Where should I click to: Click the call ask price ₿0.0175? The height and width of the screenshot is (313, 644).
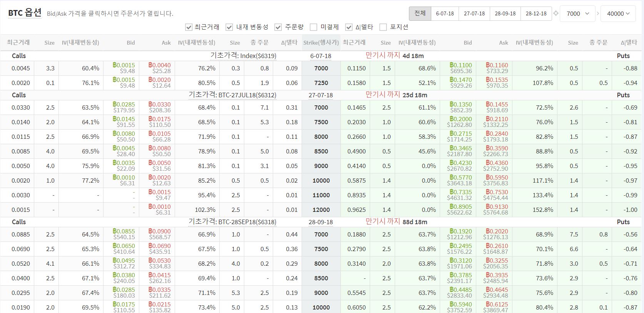[160, 119]
